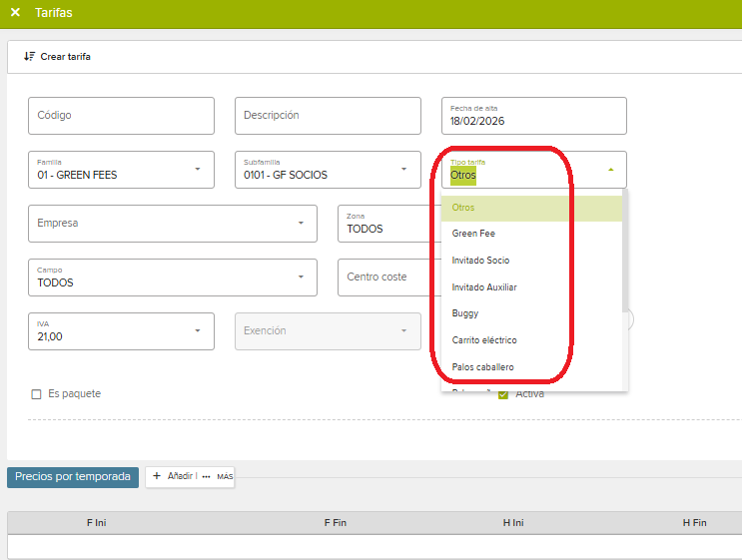Switch to Precios por temporada tab
Viewport: 742px width, 560px height.
[73, 477]
